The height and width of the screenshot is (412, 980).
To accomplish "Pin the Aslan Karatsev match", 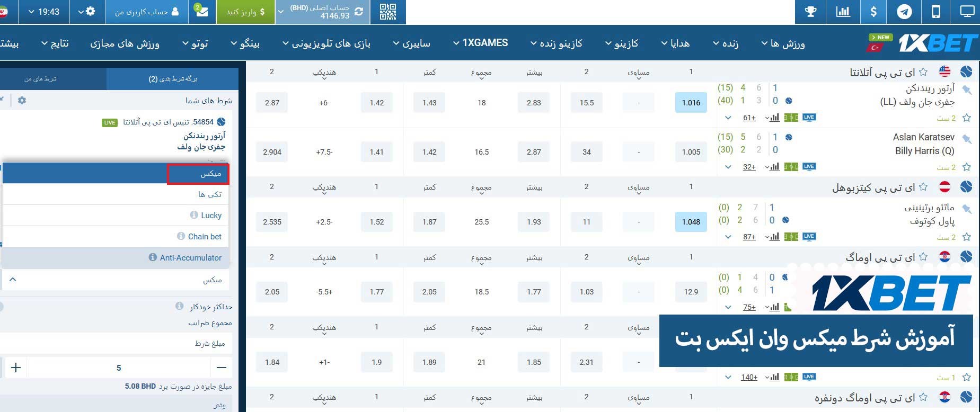I will click(x=967, y=139).
